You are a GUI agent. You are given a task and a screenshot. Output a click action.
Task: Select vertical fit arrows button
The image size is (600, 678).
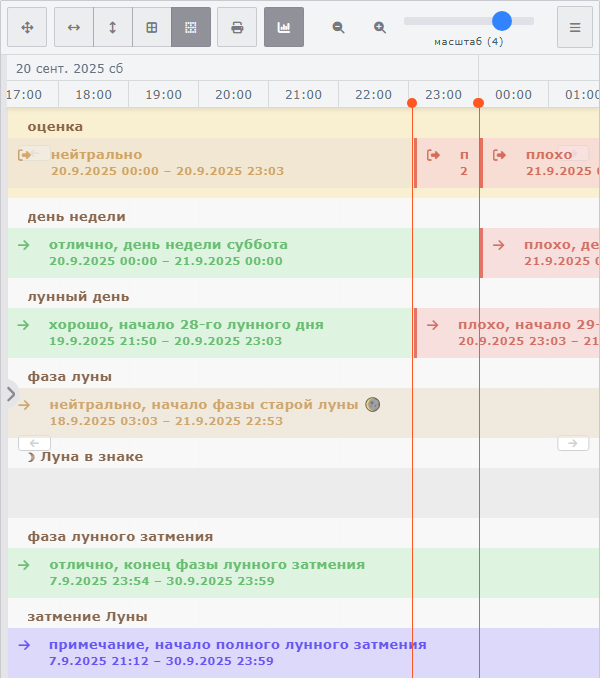(113, 28)
